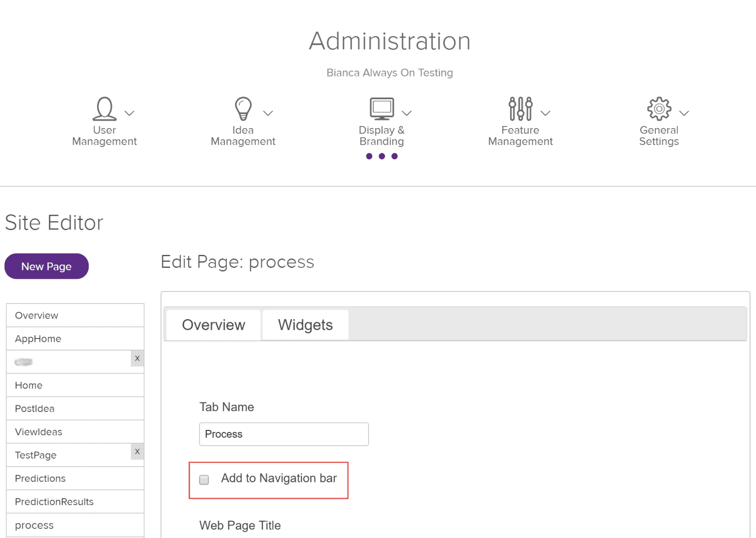Click the User Management person icon
The width and height of the screenshot is (756, 538).
[x=104, y=109]
